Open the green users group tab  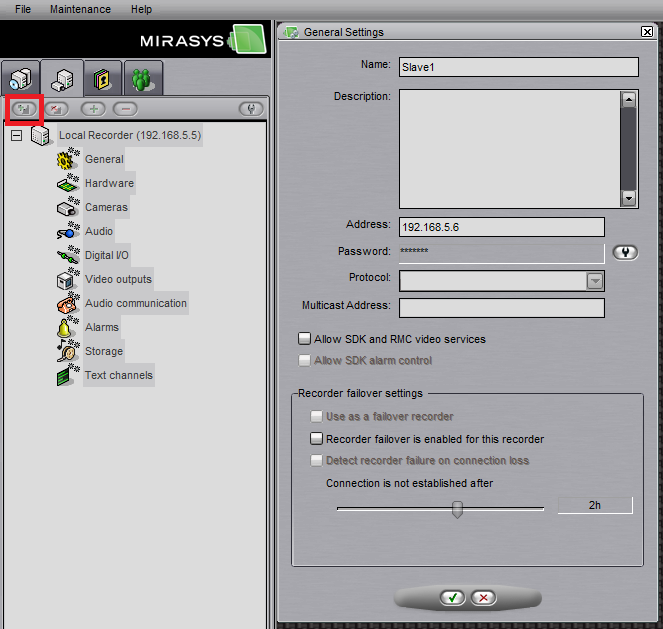click(x=145, y=78)
